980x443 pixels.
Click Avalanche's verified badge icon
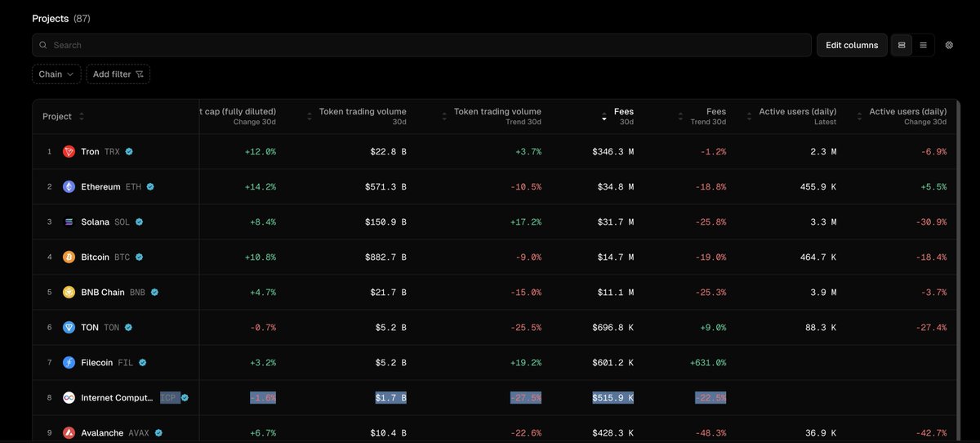pyautogui.click(x=158, y=432)
